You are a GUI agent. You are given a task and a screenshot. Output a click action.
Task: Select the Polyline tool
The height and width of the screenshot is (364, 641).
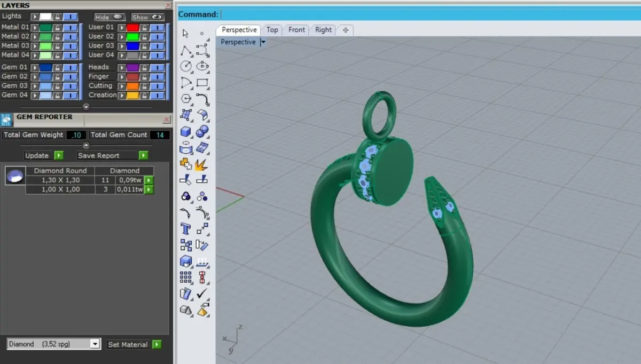(186, 50)
